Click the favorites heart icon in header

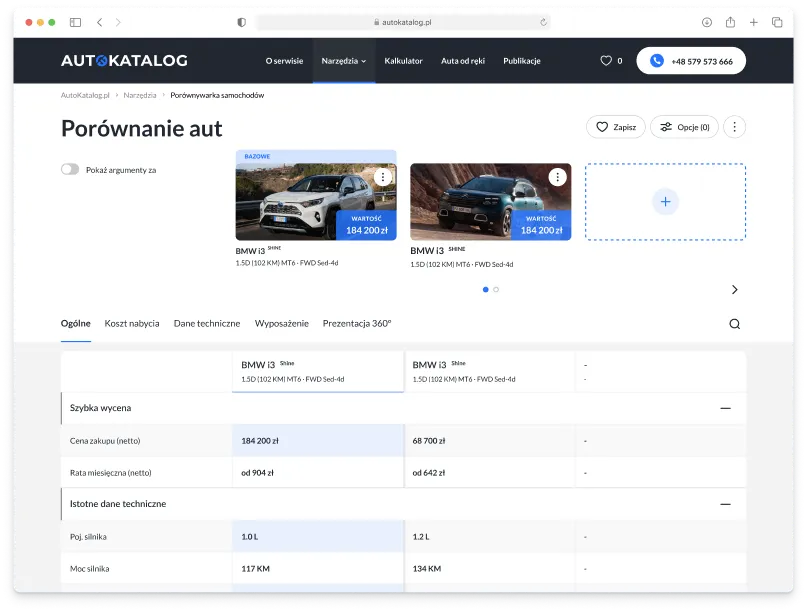[x=606, y=61]
